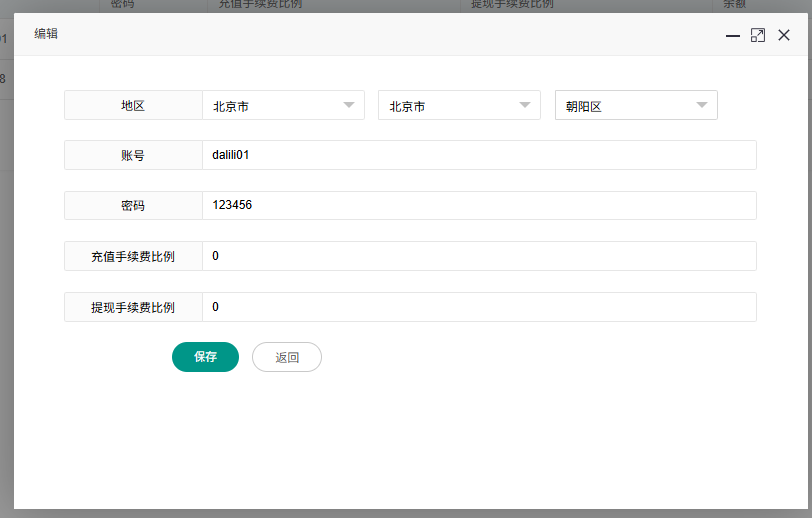This screenshot has height=518, width=812.
Task: Click the 账号 field label
Action: (x=133, y=155)
